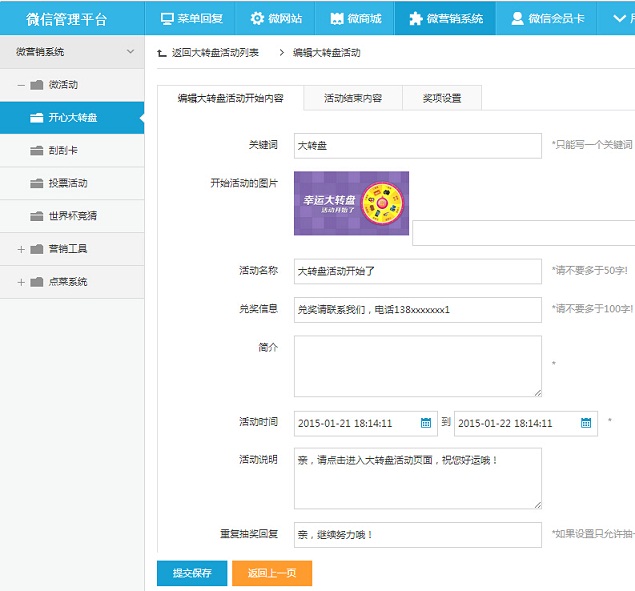Focus the 活动名称 input field

point(418,271)
